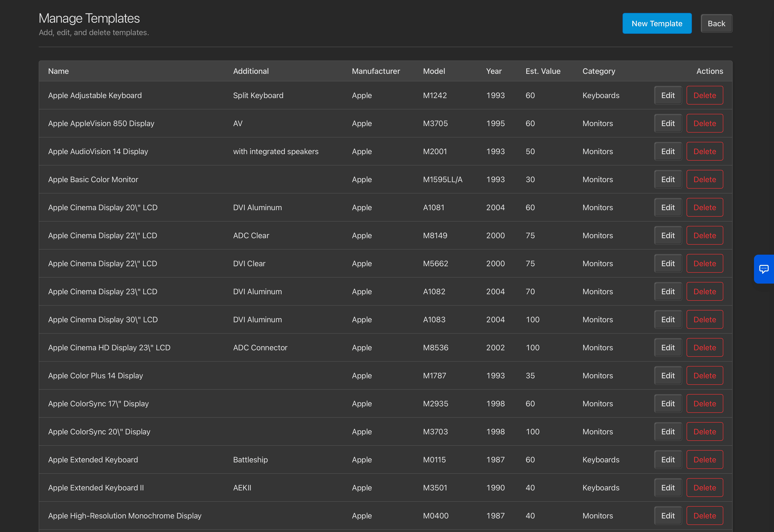The width and height of the screenshot is (774, 532).
Task: Edit the M8149 ADC Clear Cinema Display
Action: (x=668, y=235)
